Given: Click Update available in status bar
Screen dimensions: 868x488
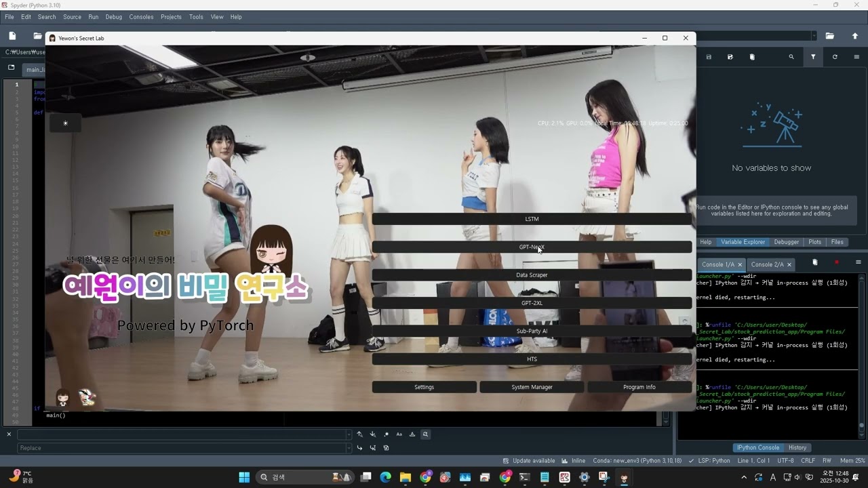Looking at the screenshot, I should click(528, 461).
